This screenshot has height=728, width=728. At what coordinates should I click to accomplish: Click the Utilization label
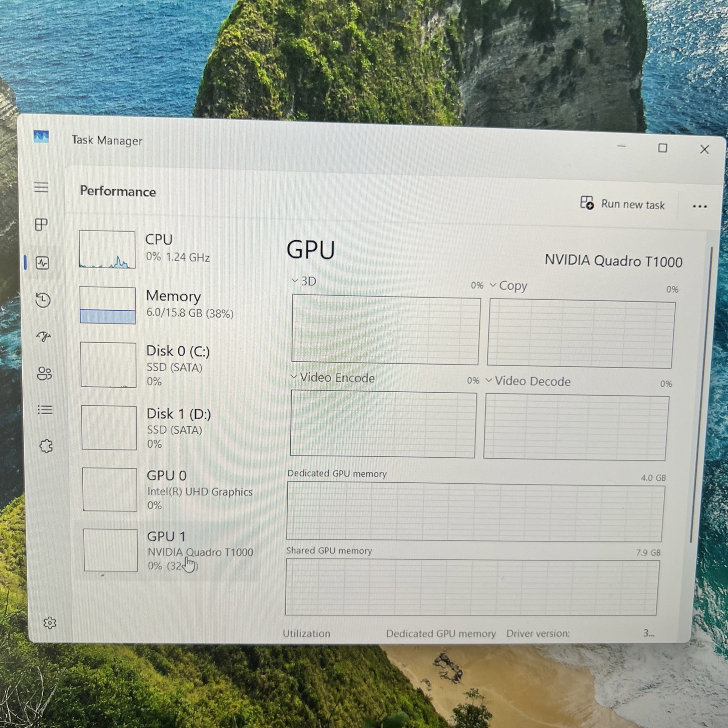306,633
